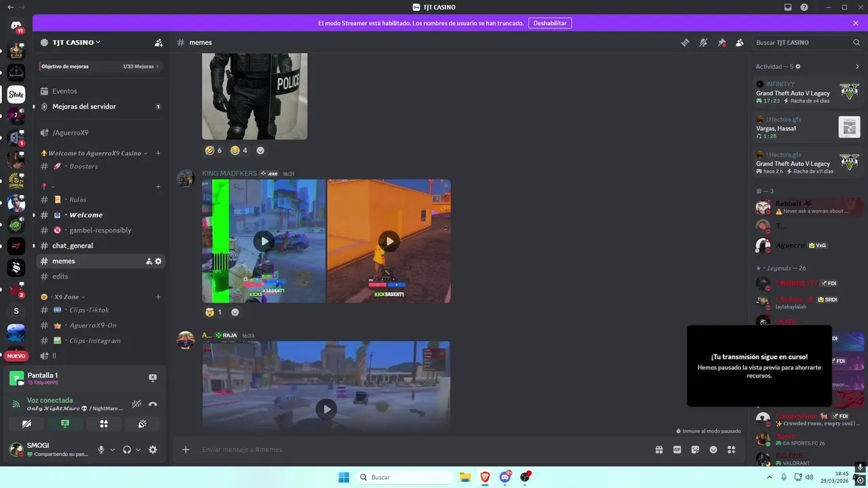
Task: Click the reaction with count 4
Action: 239,150
